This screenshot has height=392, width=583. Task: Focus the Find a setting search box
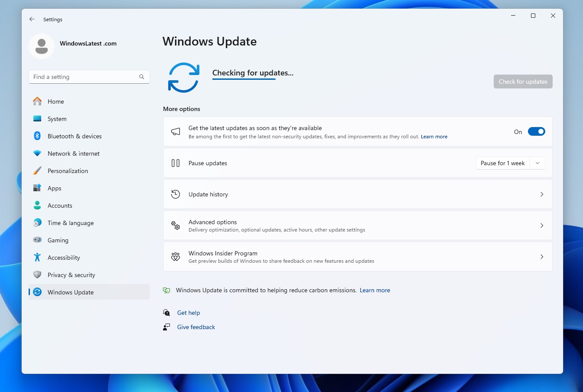click(x=85, y=77)
